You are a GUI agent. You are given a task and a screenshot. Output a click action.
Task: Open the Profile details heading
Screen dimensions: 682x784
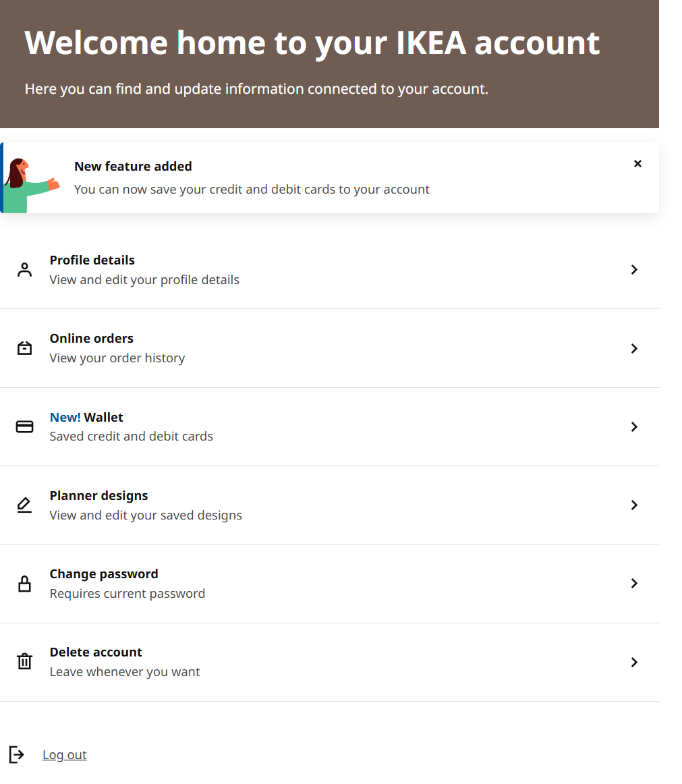[x=92, y=260]
